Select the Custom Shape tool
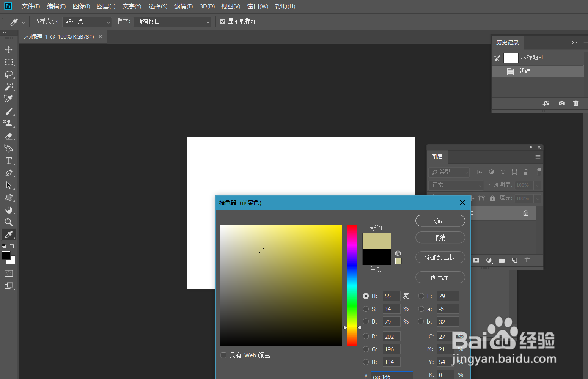Screen dimensions: 588x379 (9, 197)
